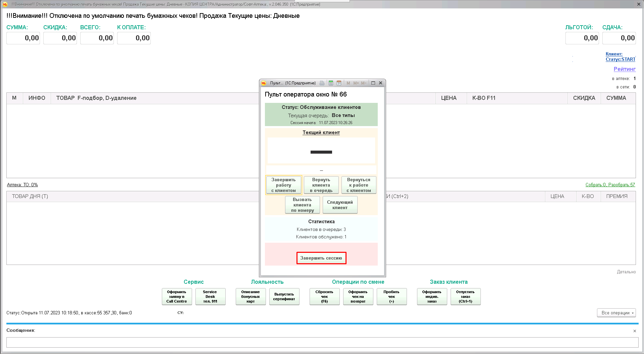Click Вернуть клиента в очередь
644x354 pixels.
pos(321,185)
